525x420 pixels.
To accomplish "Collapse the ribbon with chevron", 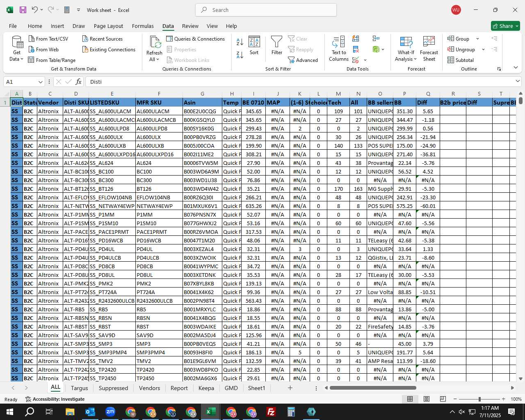I will (516, 67).
